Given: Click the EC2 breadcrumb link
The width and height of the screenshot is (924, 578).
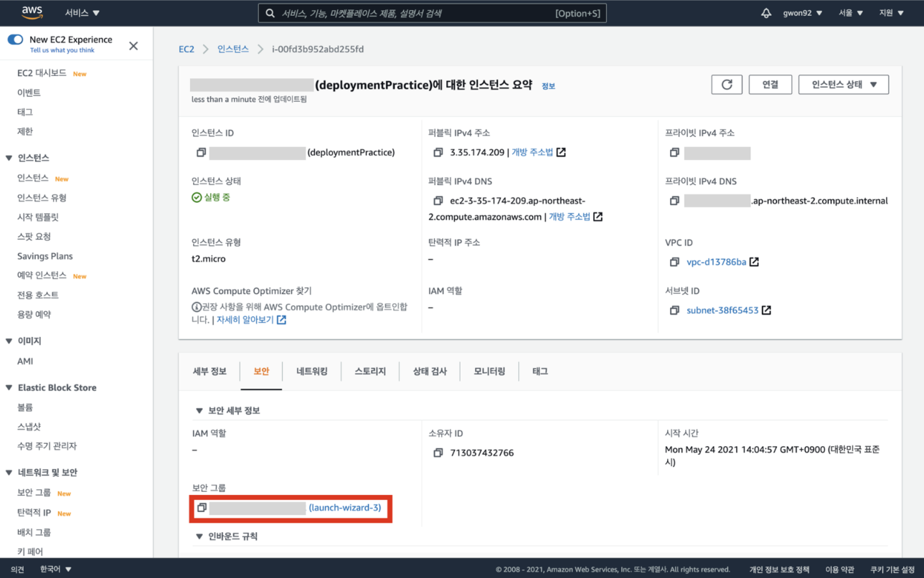Looking at the screenshot, I should point(187,49).
